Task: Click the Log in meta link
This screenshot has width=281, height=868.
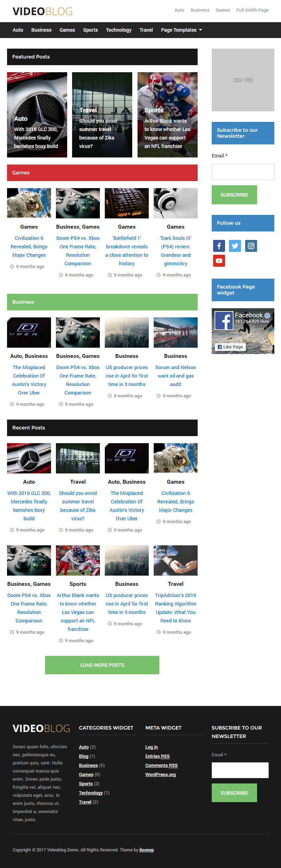Action: [x=152, y=747]
